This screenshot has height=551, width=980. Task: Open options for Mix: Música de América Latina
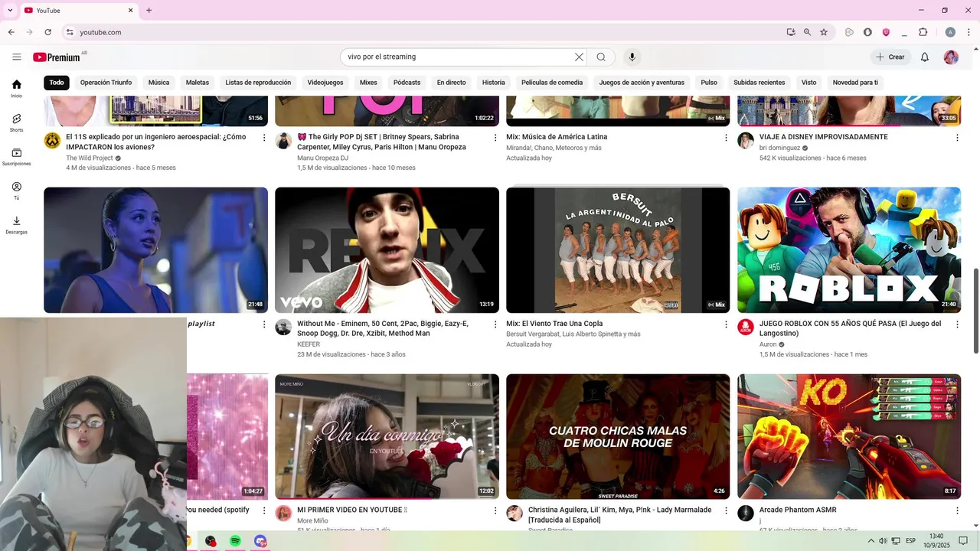pos(726,138)
